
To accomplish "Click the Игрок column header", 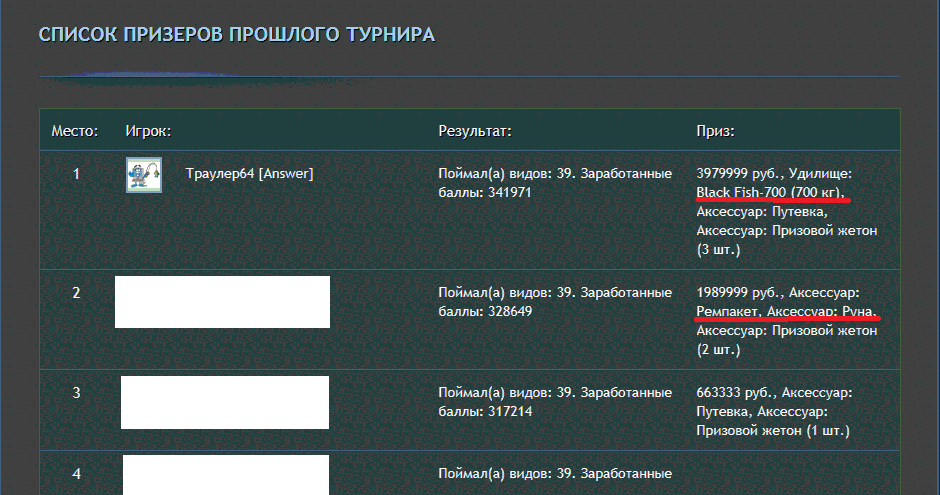I will (148, 131).
